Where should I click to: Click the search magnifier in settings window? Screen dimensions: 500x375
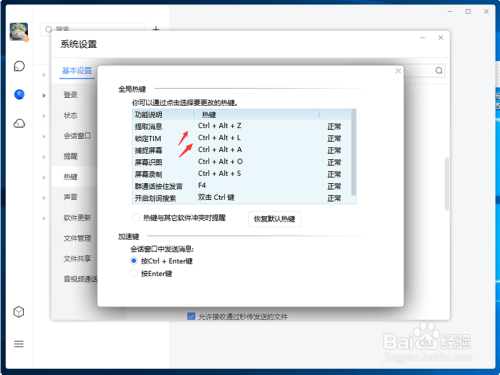click(x=439, y=71)
